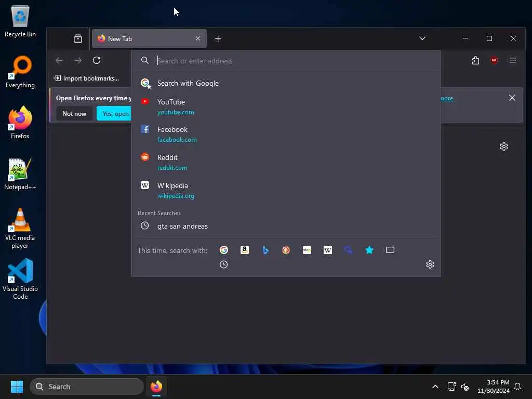Show hidden icons in system tray

pyautogui.click(x=435, y=387)
